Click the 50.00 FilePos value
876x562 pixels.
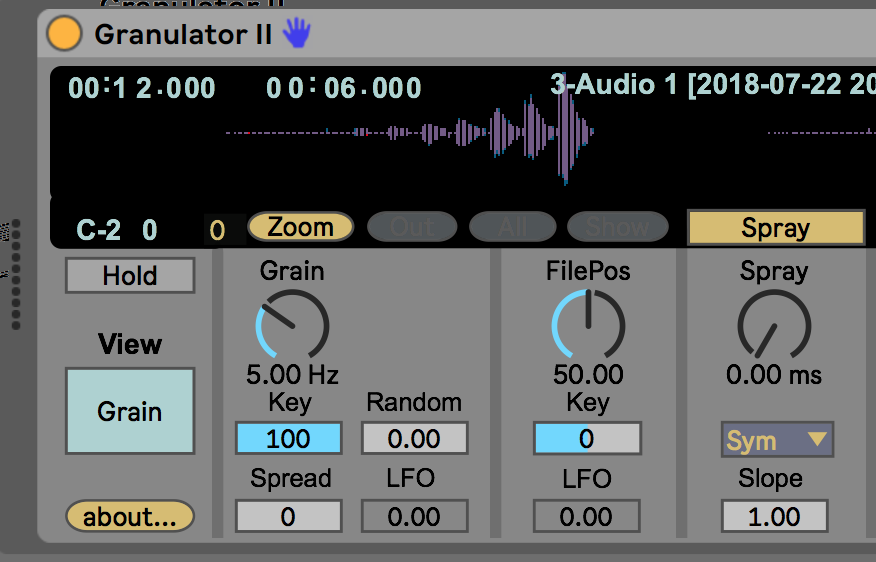(588, 374)
